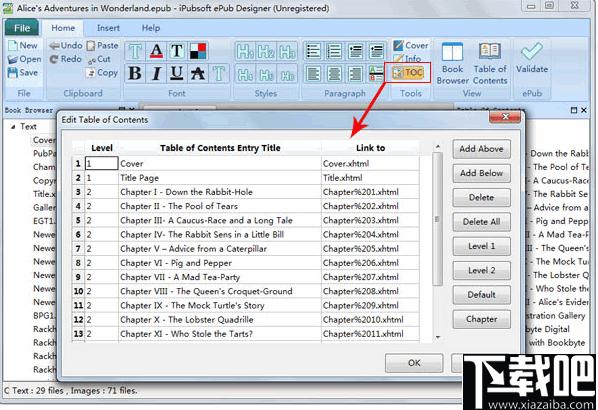Select row header number 8
The width and height of the screenshot is (598, 410).
click(x=78, y=263)
